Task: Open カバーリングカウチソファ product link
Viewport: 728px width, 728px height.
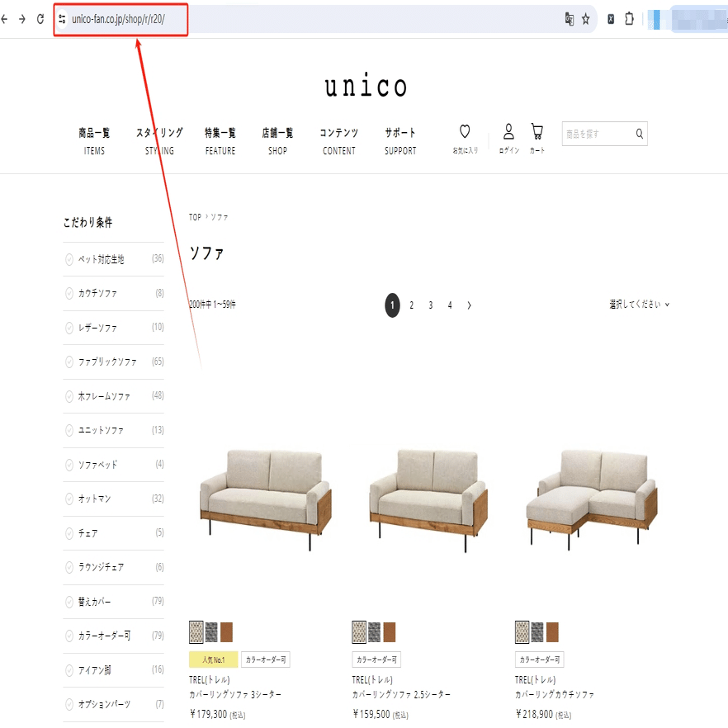Action: tap(555, 695)
